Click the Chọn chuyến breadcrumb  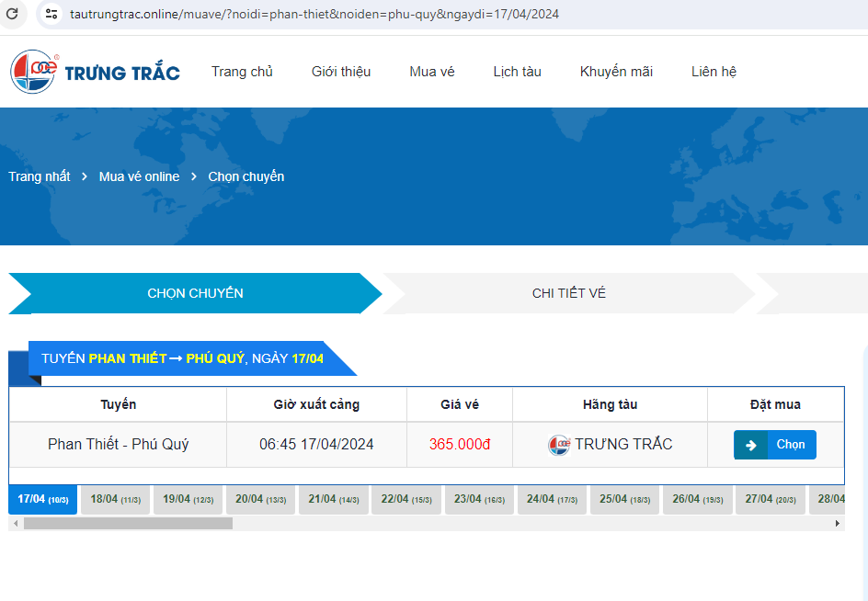click(246, 176)
